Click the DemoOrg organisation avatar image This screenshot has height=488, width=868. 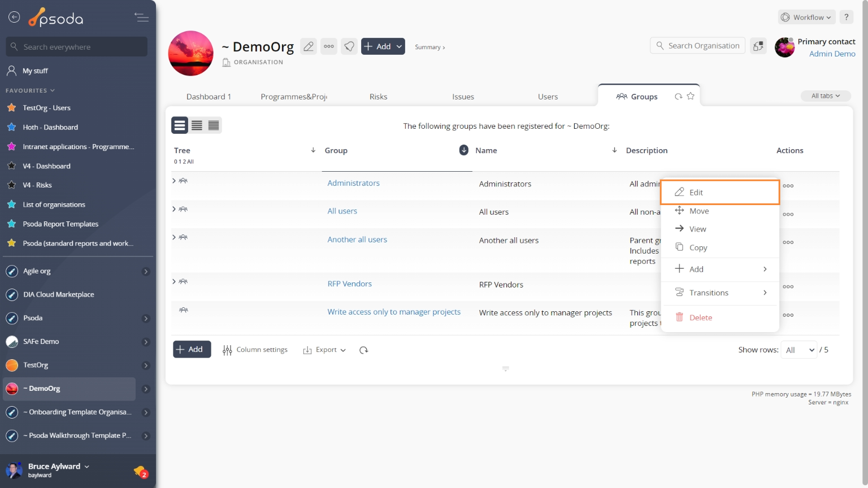pyautogui.click(x=191, y=53)
